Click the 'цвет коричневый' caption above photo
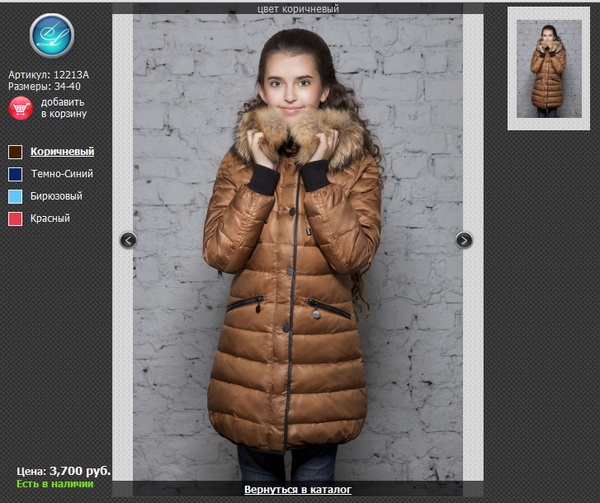The width and height of the screenshot is (600, 503). (298, 9)
